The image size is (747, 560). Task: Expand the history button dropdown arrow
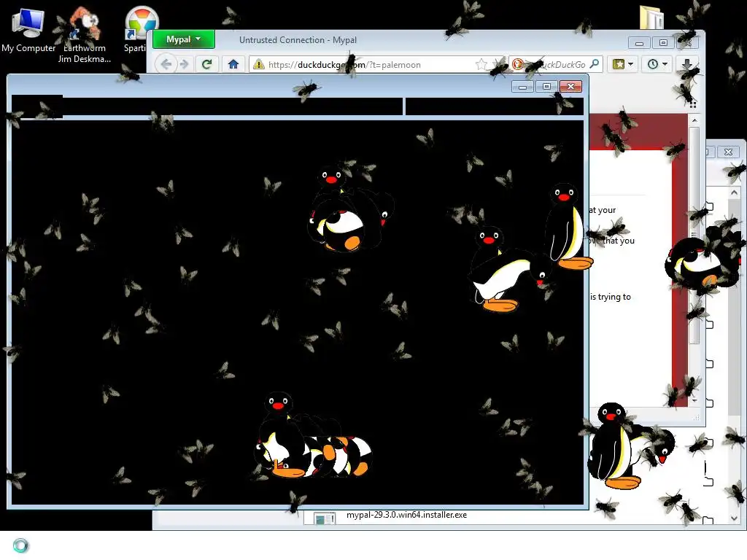(x=665, y=64)
